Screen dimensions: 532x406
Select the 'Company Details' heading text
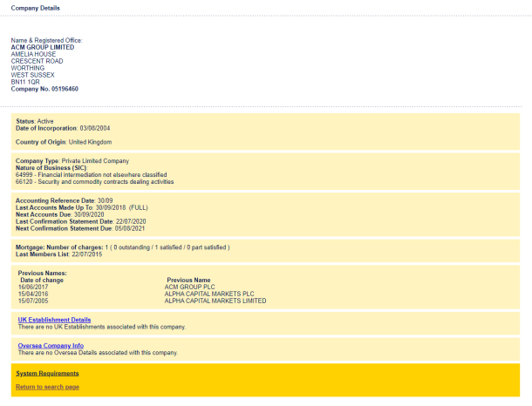pyautogui.click(x=35, y=8)
